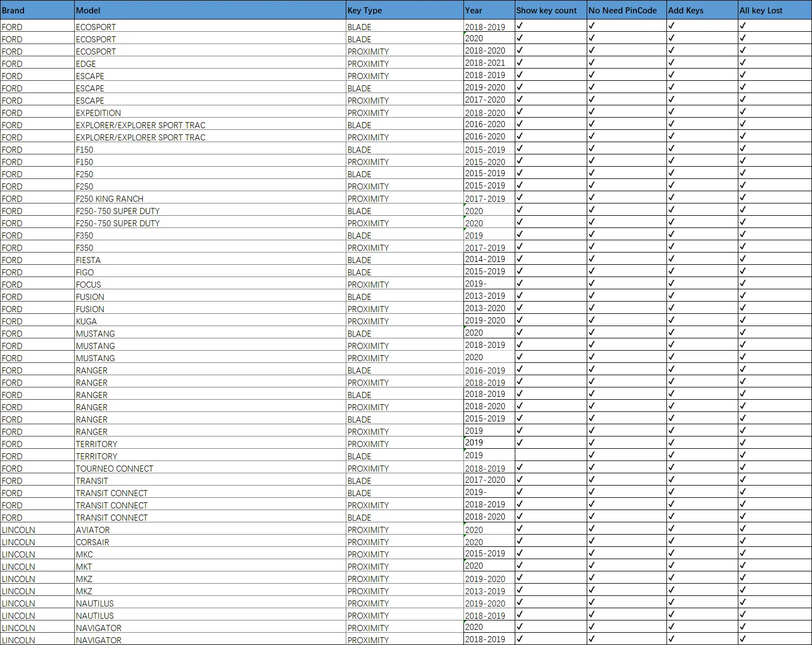Select the CORSAIR model cell

[210, 542]
